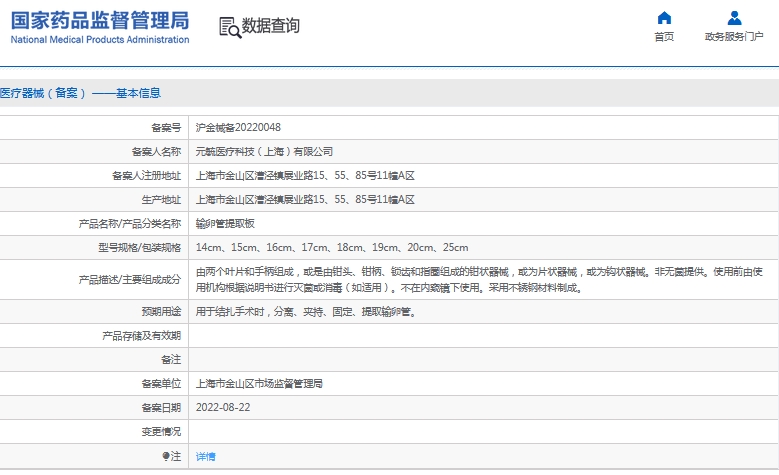Image resolution: width=779 pixels, height=475 pixels.
Task: Select the intended use text 用于结扎手术时
Action: tap(306, 312)
